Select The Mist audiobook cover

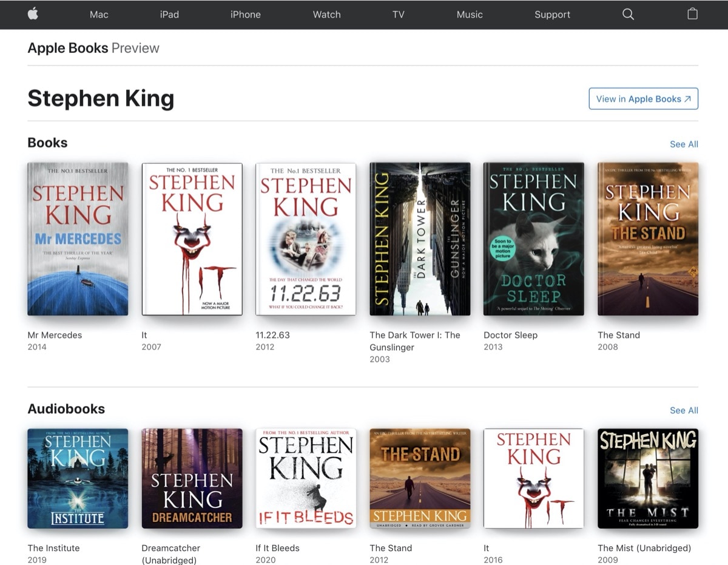click(648, 478)
